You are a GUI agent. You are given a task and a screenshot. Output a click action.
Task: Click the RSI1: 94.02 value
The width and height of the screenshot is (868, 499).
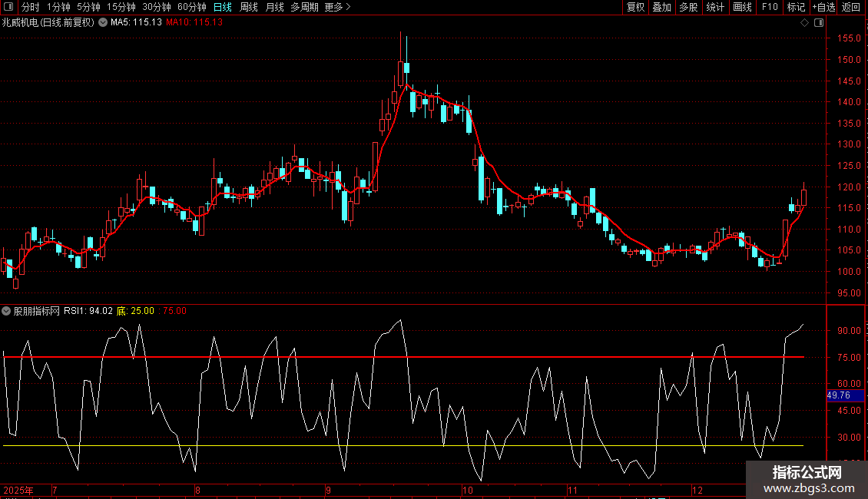(x=88, y=311)
